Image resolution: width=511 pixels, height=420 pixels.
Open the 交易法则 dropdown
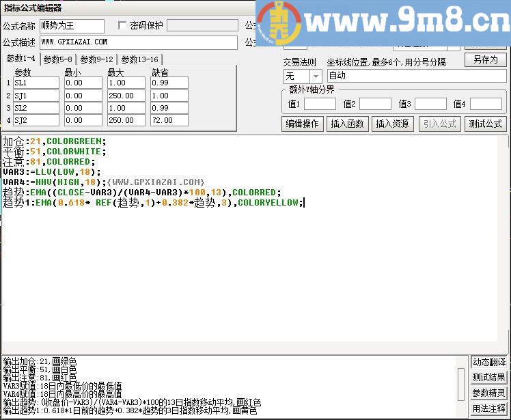316,76
